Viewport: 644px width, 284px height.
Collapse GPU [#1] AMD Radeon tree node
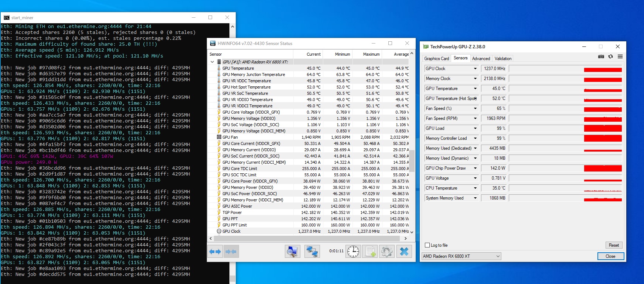point(212,62)
